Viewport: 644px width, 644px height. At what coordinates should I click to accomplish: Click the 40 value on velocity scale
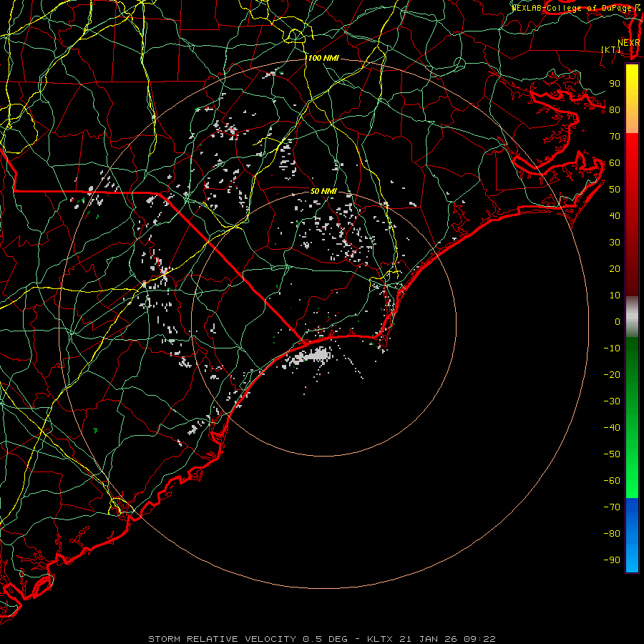pyautogui.click(x=615, y=216)
